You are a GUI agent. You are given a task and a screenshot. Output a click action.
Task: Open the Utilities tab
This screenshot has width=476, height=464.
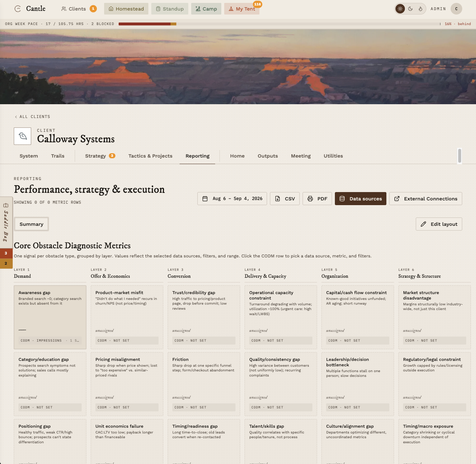(x=333, y=156)
